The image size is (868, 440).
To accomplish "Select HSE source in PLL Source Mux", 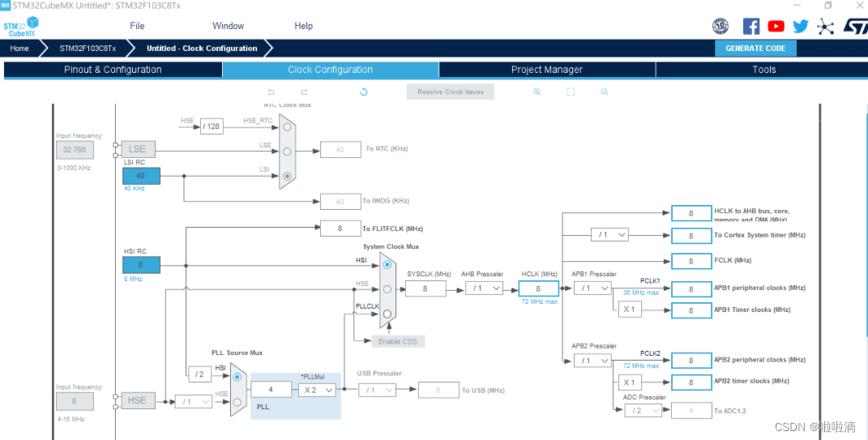I will tap(237, 402).
